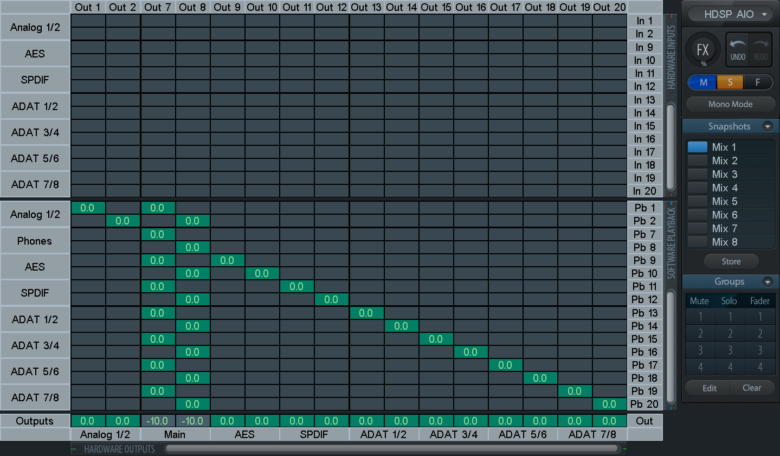Toggle global Mute with the M button
The image size is (780, 456).
(704, 82)
